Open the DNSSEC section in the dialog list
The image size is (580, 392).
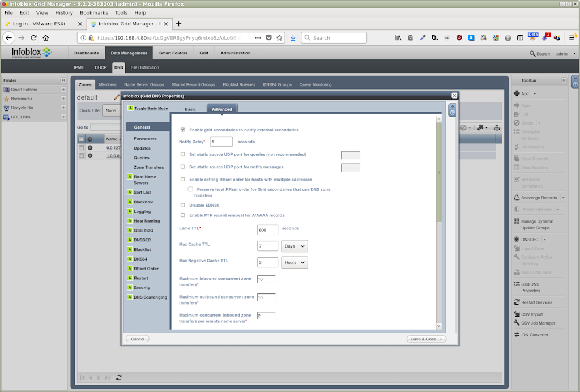[142, 240]
